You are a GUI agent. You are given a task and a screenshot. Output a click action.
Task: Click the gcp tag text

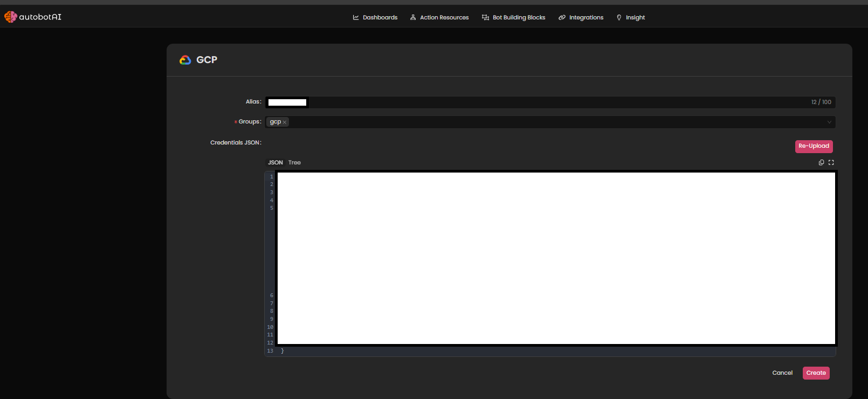(275, 122)
